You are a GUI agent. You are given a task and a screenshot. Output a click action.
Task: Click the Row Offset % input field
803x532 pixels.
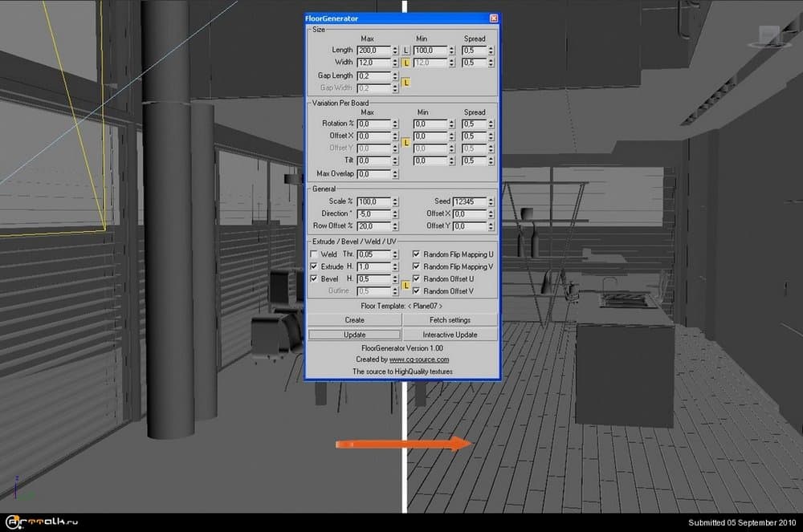click(x=373, y=226)
